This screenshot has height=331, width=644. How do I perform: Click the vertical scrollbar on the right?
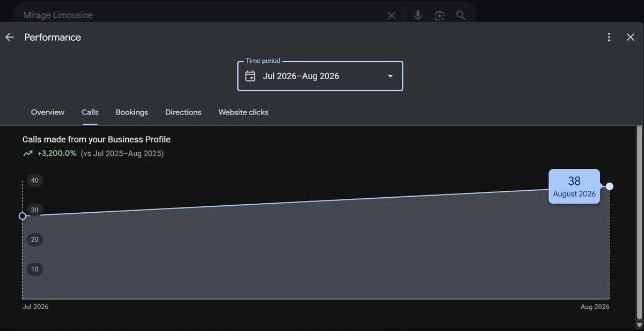pyautogui.click(x=639, y=223)
